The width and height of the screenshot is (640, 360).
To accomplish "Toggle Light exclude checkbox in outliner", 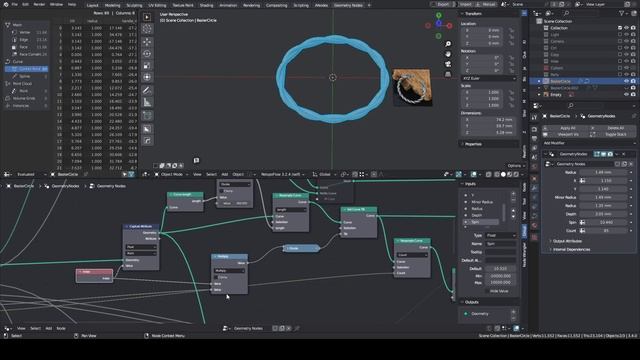I will click(x=620, y=35).
